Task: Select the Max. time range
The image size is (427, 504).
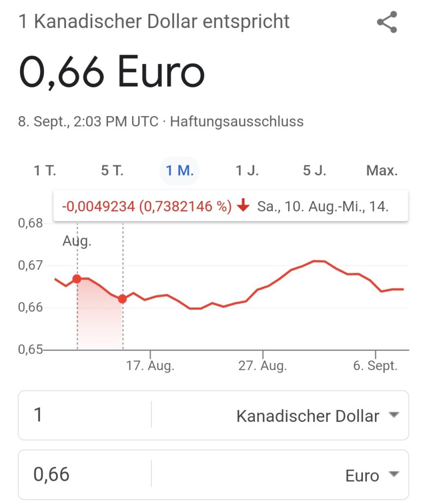Action: [x=382, y=170]
